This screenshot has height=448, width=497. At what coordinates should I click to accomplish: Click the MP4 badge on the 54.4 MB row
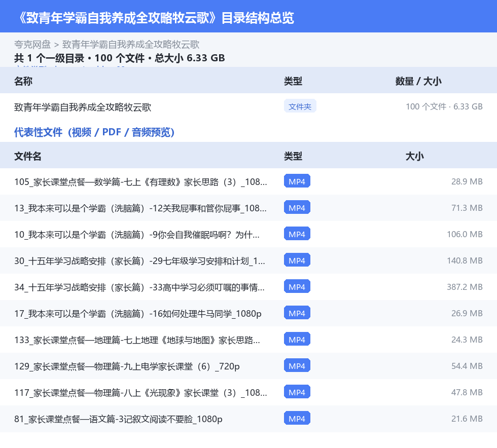297,365
